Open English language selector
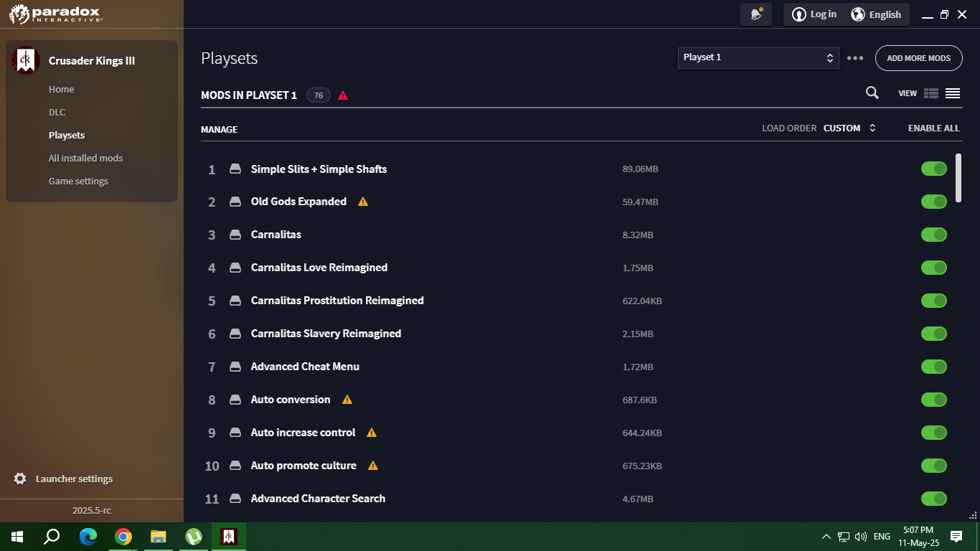Image resolution: width=980 pixels, height=551 pixels. [x=876, y=14]
